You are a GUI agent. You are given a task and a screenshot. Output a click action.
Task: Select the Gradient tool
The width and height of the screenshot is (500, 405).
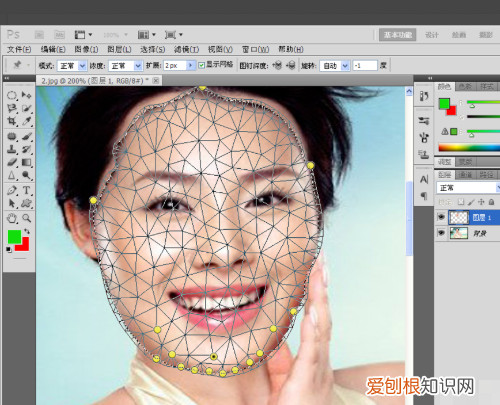(x=26, y=162)
